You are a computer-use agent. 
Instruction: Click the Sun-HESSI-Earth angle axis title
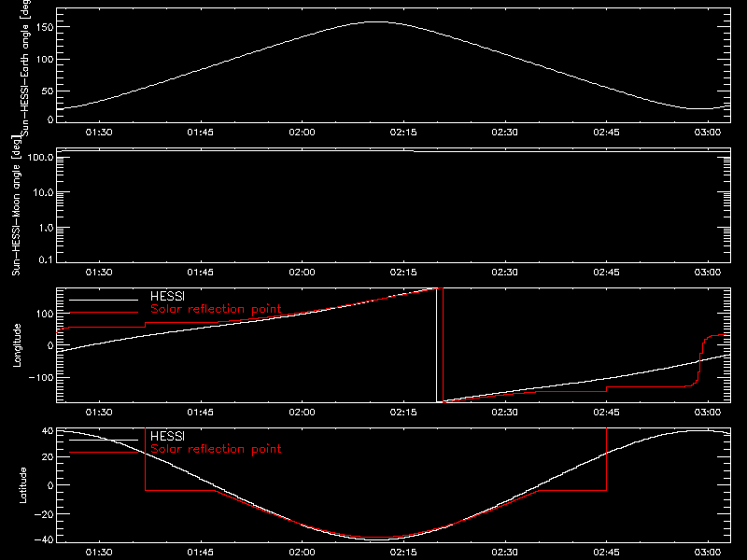click(25, 66)
